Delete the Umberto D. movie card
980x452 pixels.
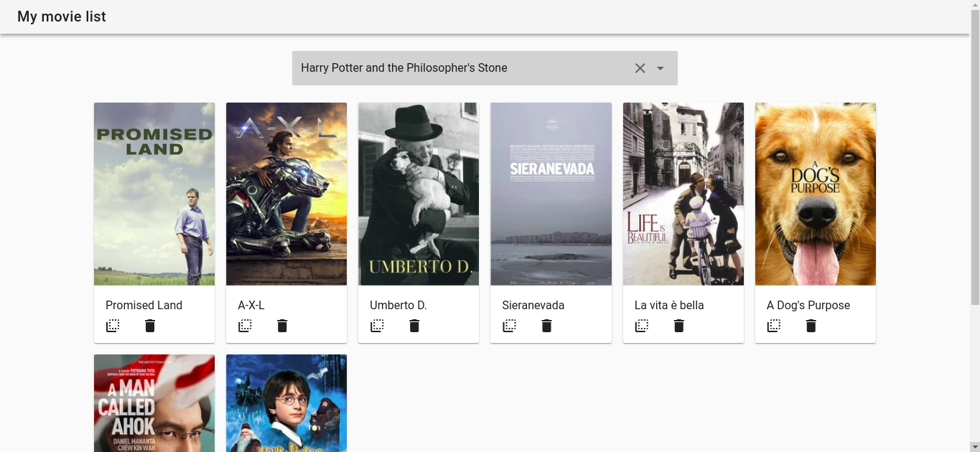pyautogui.click(x=414, y=326)
